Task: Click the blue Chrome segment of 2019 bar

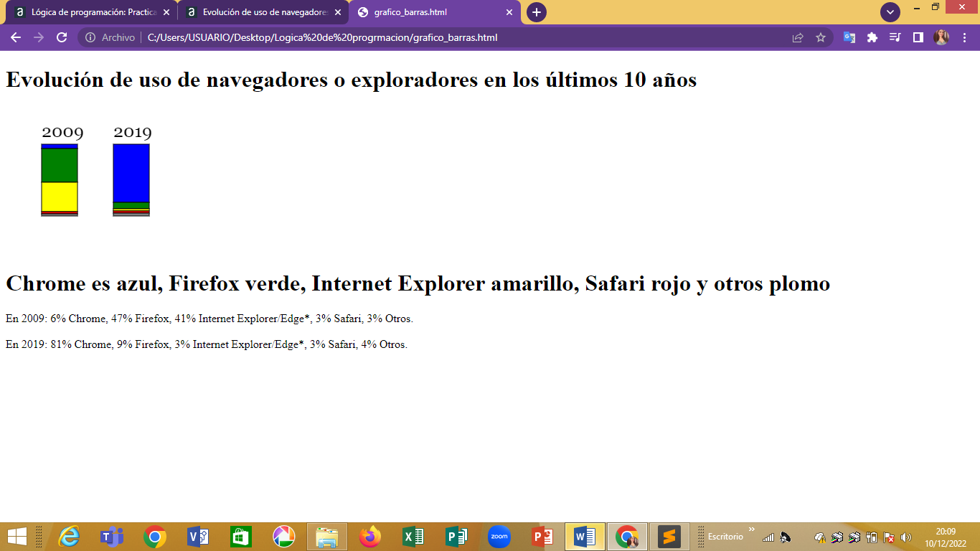Action: tap(131, 174)
